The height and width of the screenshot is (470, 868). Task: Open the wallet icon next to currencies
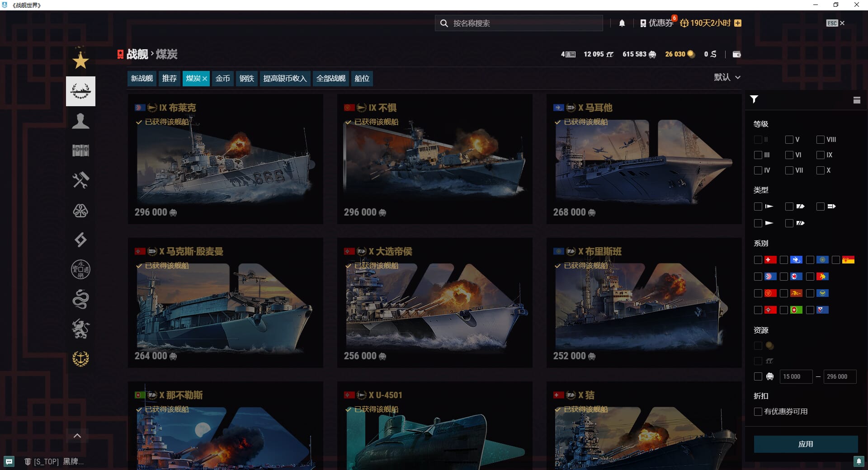tap(736, 54)
